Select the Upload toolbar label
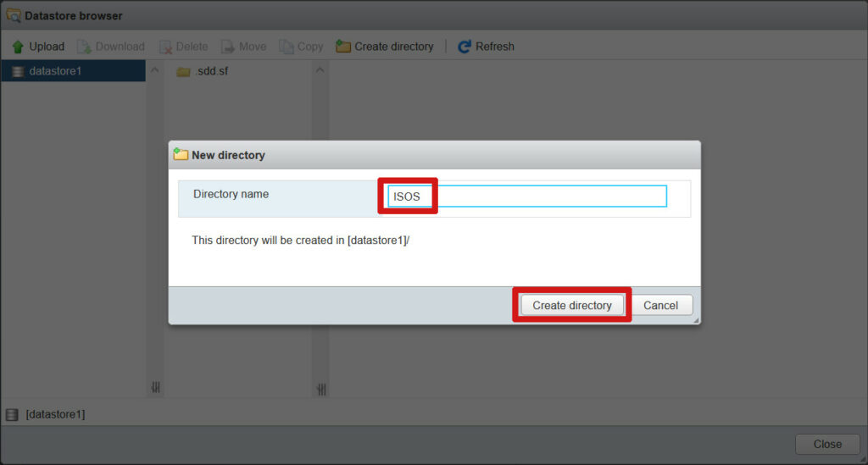 47,47
